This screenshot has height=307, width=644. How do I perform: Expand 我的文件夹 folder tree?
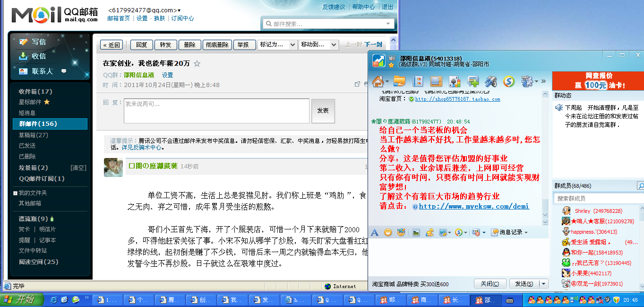point(15,193)
